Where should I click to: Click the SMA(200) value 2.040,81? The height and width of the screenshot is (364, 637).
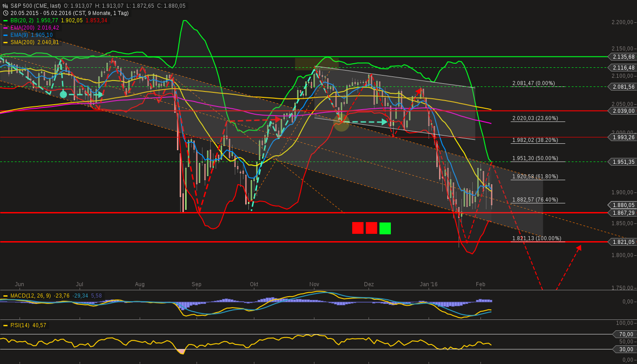(x=48, y=42)
